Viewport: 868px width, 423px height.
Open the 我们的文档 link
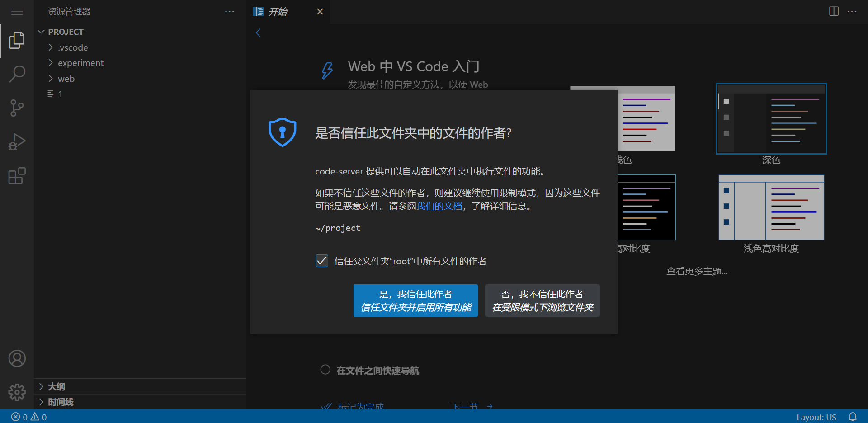[439, 206]
